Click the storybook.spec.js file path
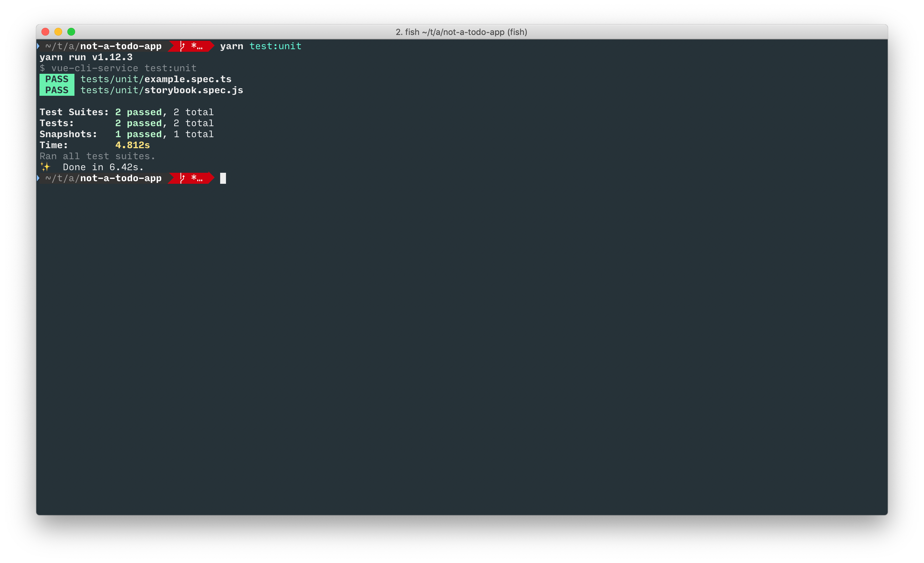Image resolution: width=924 pixels, height=563 pixels. pos(162,90)
